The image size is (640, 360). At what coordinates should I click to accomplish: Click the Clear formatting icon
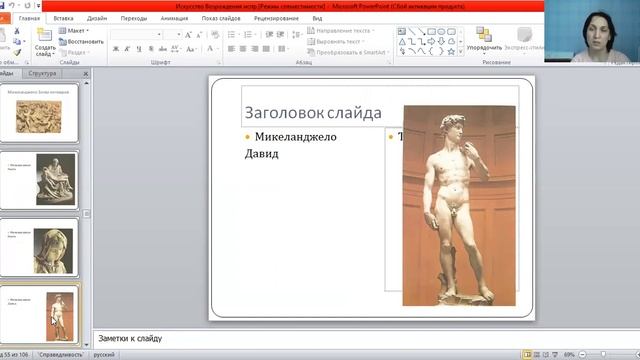215,35
